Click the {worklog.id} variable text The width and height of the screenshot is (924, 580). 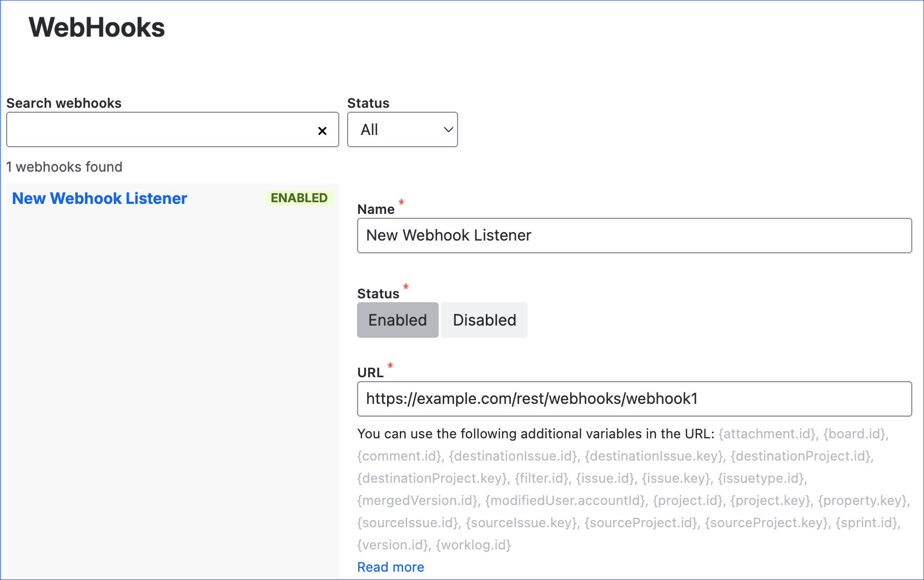point(474,545)
